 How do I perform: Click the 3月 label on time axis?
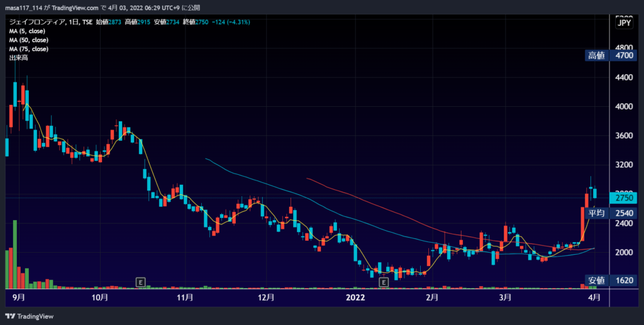click(x=505, y=297)
